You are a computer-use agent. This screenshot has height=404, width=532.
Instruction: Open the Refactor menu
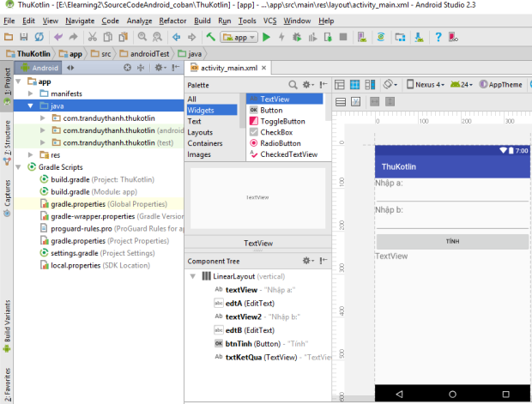click(172, 21)
